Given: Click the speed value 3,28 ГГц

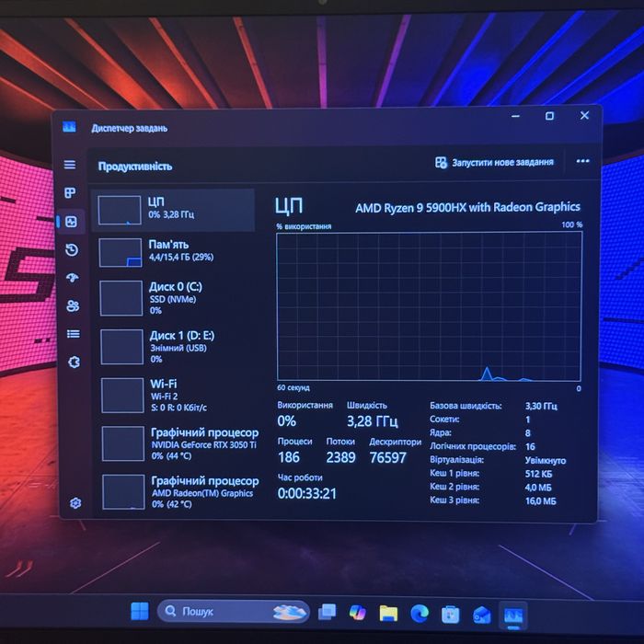Looking at the screenshot, I should (372, 421).
